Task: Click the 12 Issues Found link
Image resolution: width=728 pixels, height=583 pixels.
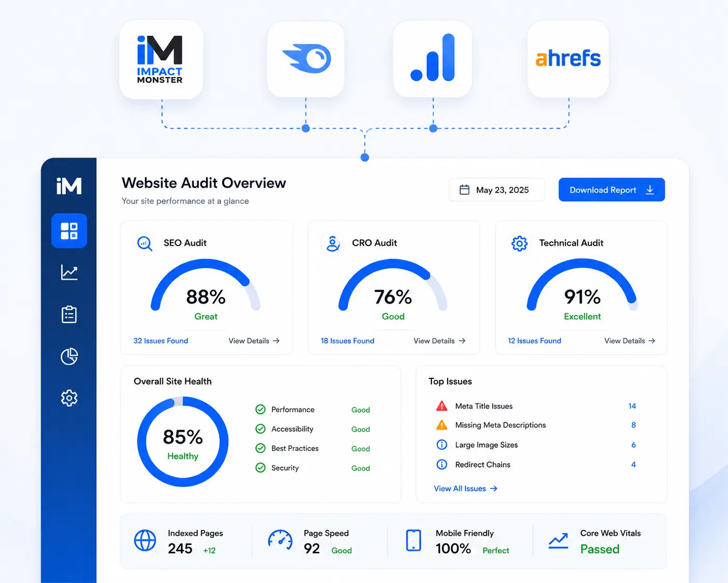Action: [534, 341]
